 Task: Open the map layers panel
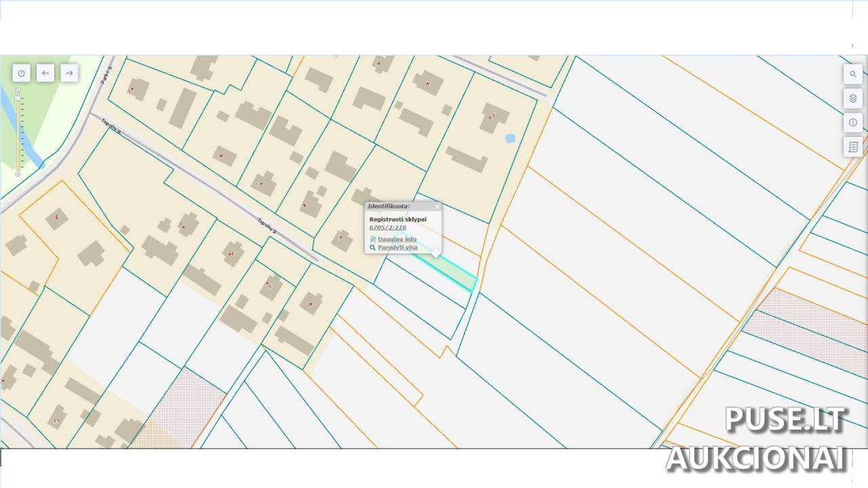[x=853, y=98]
